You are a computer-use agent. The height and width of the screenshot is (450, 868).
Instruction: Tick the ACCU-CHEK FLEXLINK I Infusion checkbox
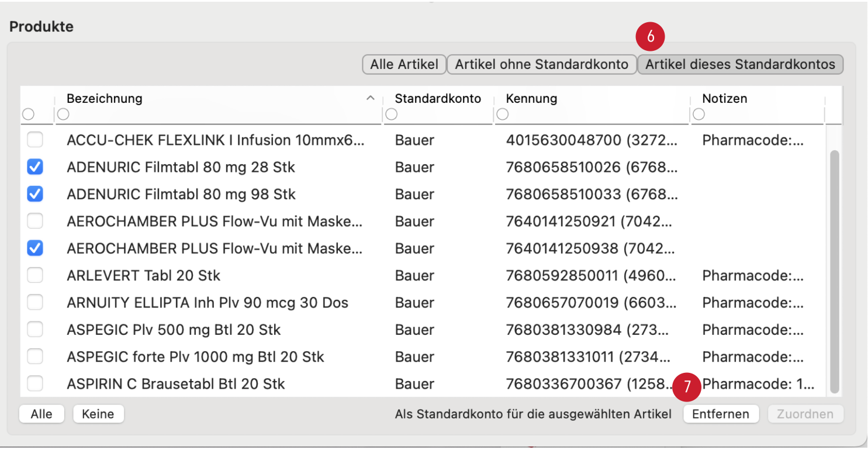click(35, 140)
